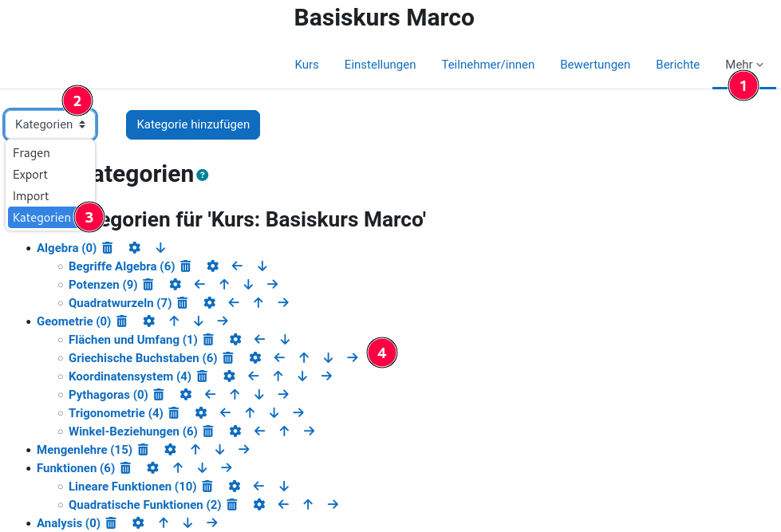Move Quadratwurzeln category up with arrow

pyautogui.click(x=258, y=303)
